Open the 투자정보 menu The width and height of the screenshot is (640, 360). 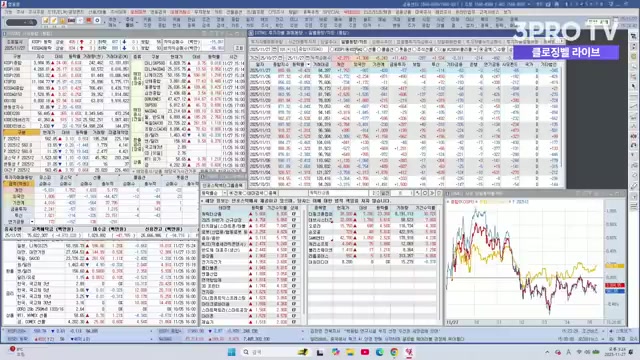(202, 12)
